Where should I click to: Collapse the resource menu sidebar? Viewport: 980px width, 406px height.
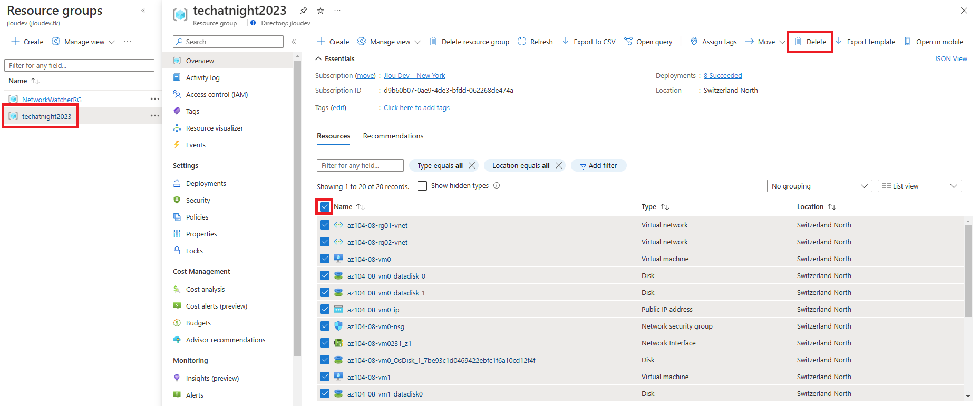(294, 42)
